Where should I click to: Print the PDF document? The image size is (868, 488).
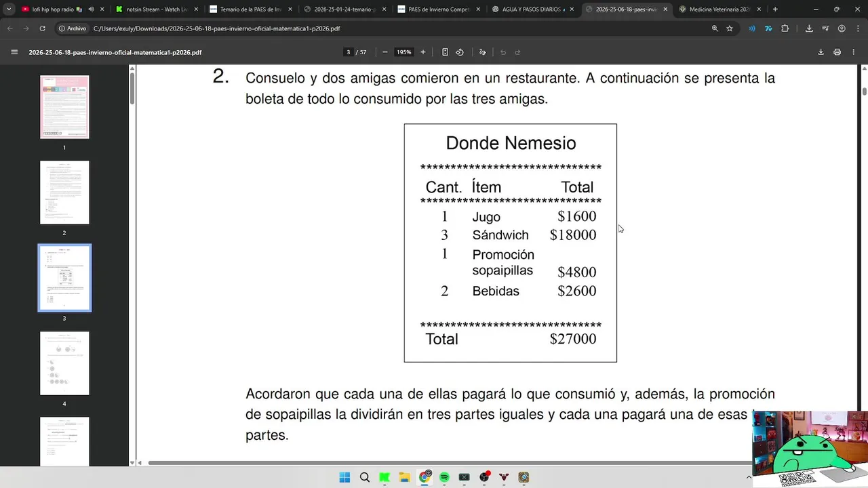(x=837, y=52)
